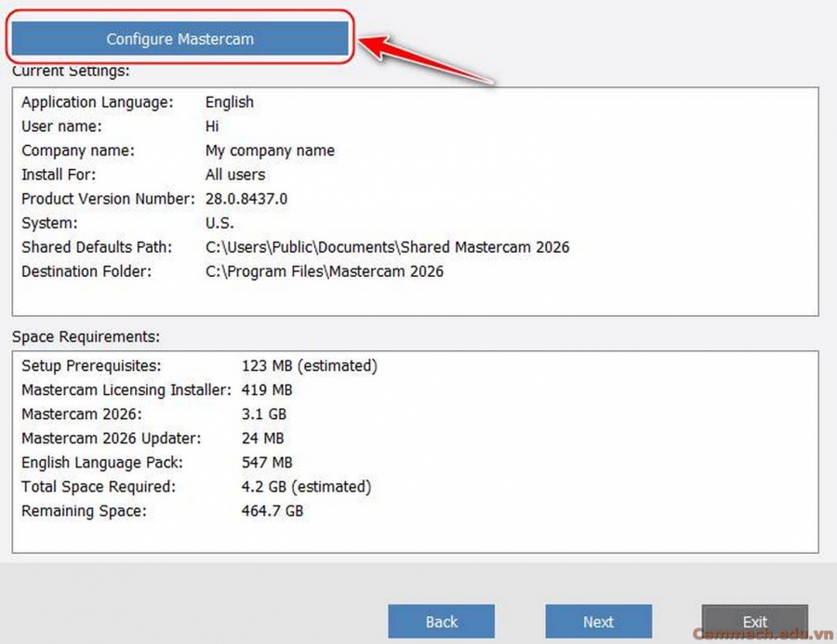Viewport: 837px width, 644px height.
Task: Click Exit to quit the installer
Action: [754, 622]
